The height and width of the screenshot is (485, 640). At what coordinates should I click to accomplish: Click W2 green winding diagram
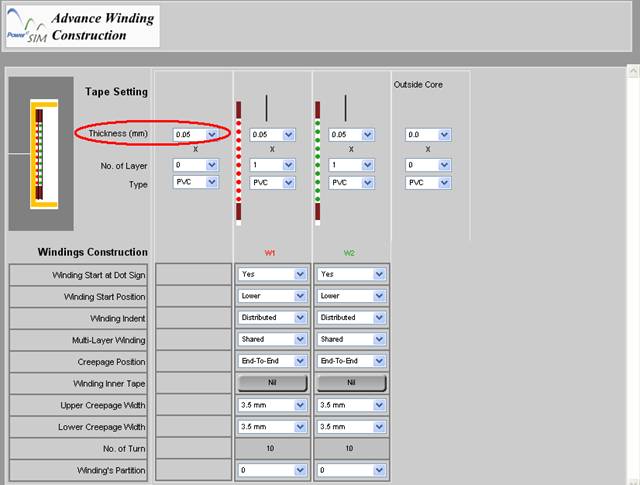[318, 163]
